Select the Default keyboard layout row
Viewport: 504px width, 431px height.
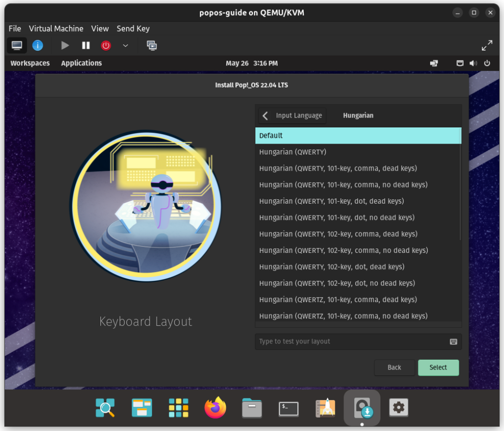(358, 136)
